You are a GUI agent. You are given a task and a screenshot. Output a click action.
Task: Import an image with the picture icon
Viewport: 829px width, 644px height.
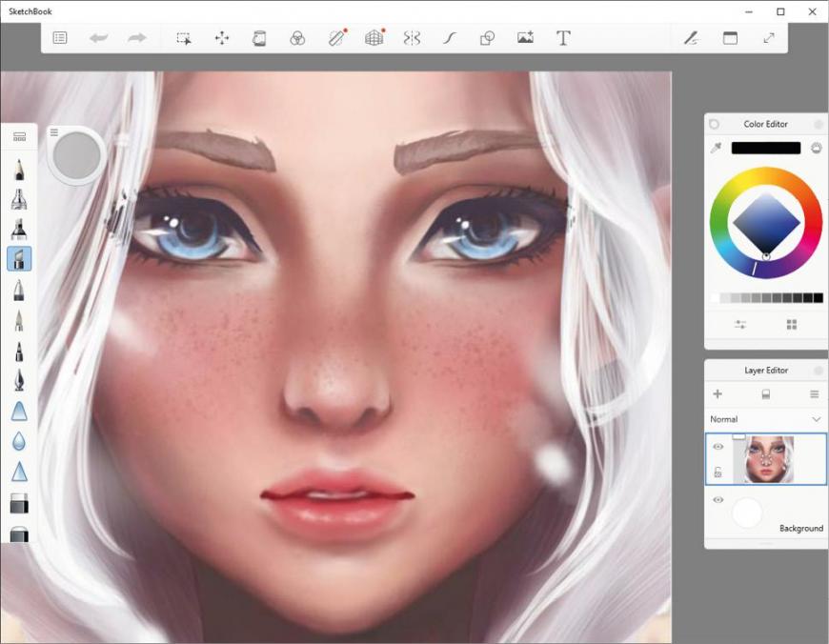click(x=526, y=37)
